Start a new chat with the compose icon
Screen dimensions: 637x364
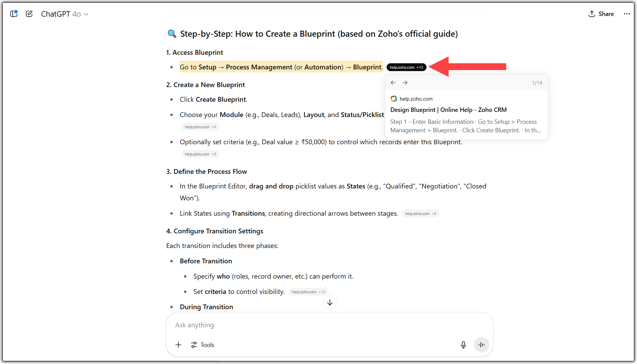(x=29, y=14)
